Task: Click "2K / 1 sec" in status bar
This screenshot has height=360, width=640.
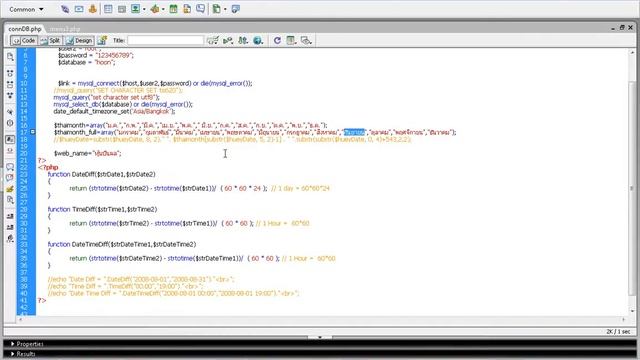Action: [618, 331]
